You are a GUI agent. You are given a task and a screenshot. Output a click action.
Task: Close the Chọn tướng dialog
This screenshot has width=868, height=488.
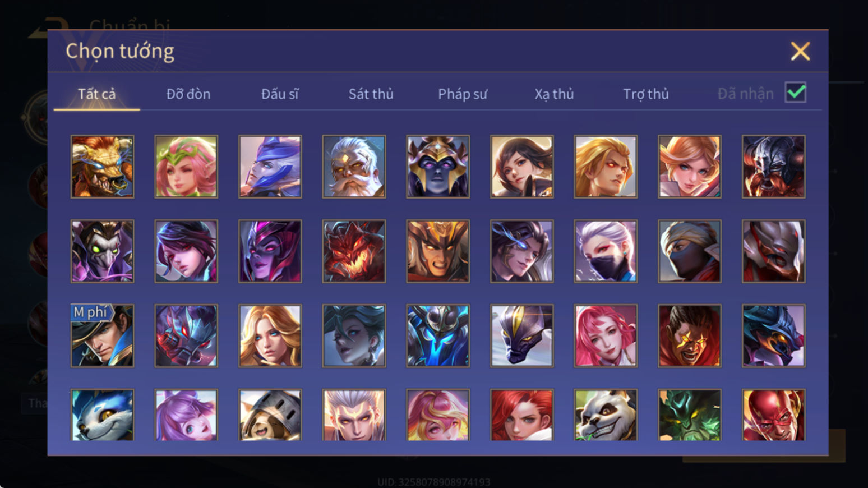point(800,51)
